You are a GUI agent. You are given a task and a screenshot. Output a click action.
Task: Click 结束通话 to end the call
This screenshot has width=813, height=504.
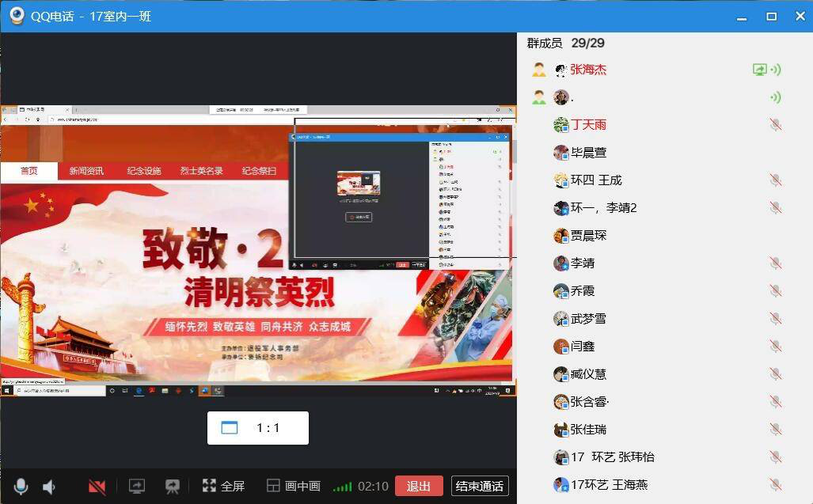tap(479, 486)
